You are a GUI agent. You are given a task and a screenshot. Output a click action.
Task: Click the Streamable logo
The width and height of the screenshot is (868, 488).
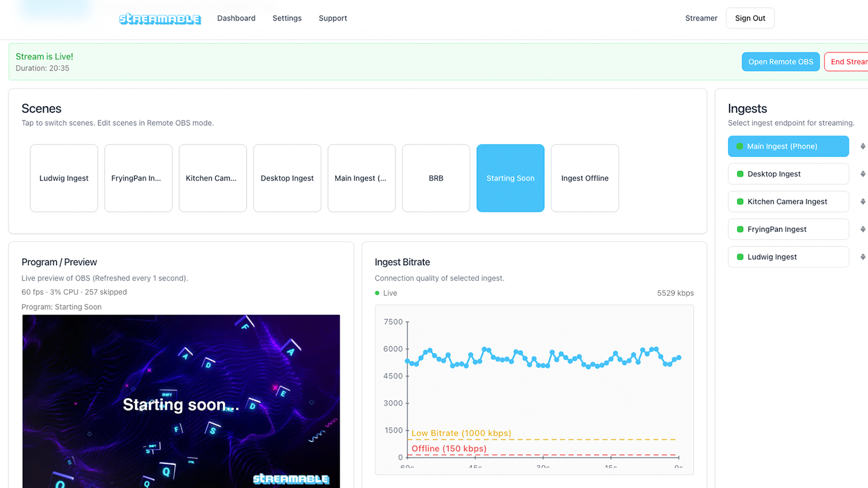click(160, 18)
